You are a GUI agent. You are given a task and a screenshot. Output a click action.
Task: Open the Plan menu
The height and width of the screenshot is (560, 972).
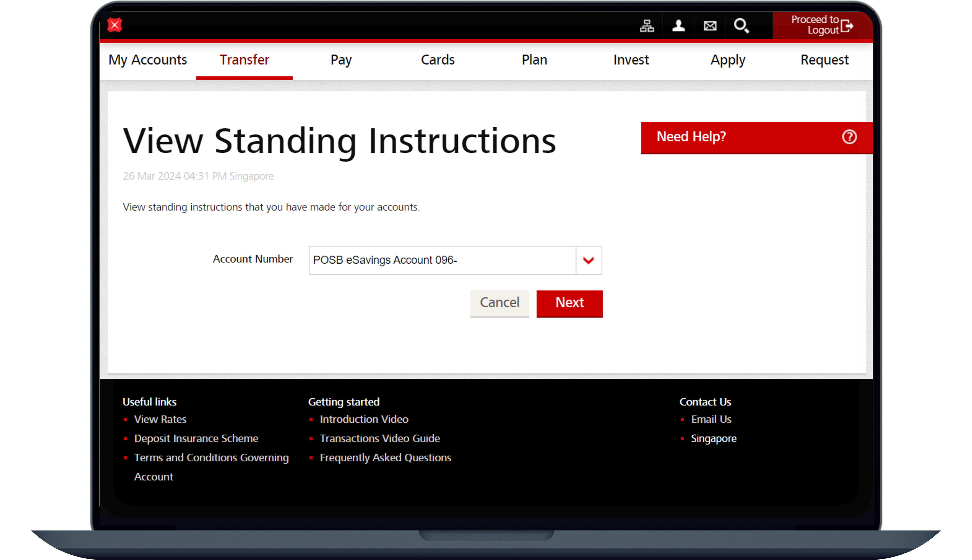(x=534, y=60)
